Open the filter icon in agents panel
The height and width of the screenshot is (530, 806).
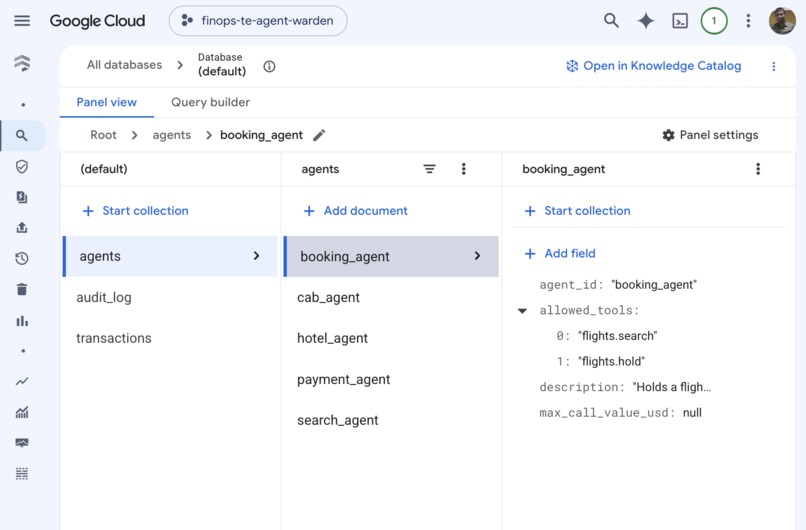(x=430, y=169)
